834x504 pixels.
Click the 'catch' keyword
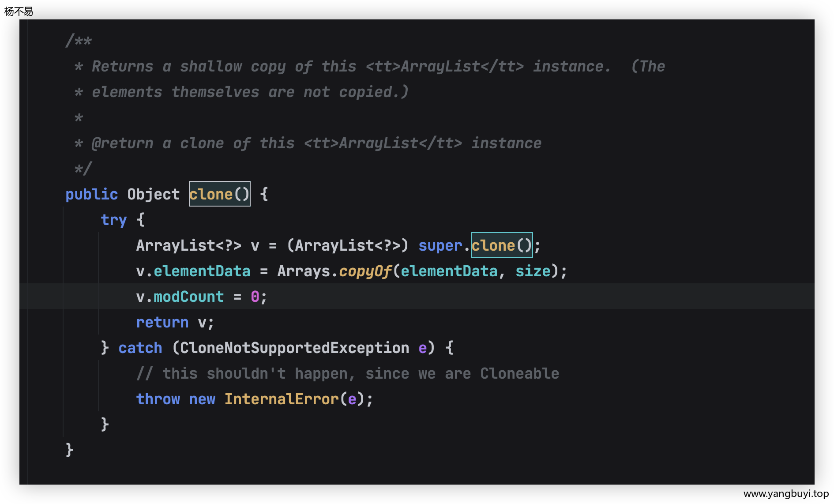[x=140, y=347]
